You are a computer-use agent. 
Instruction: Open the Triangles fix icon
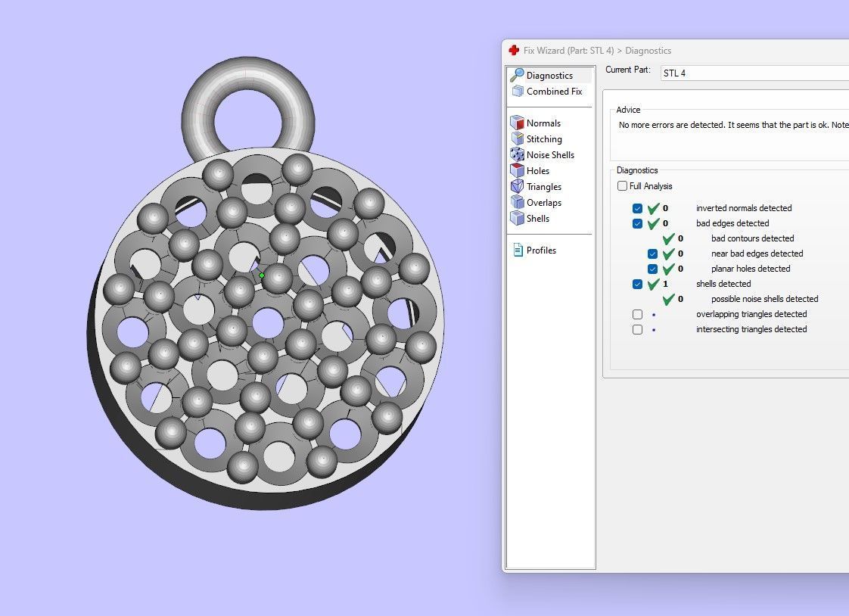click(517, 187)
